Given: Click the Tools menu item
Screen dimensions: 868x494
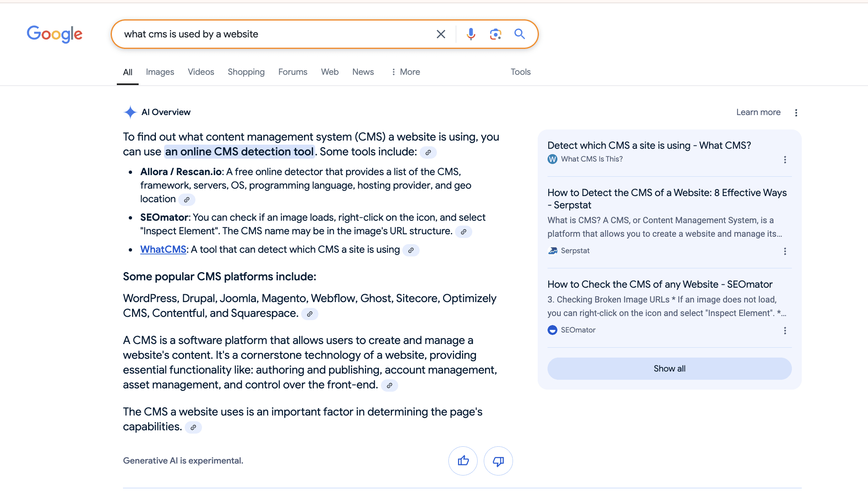Looking at the screenshot, I should [x=521, y=72].
